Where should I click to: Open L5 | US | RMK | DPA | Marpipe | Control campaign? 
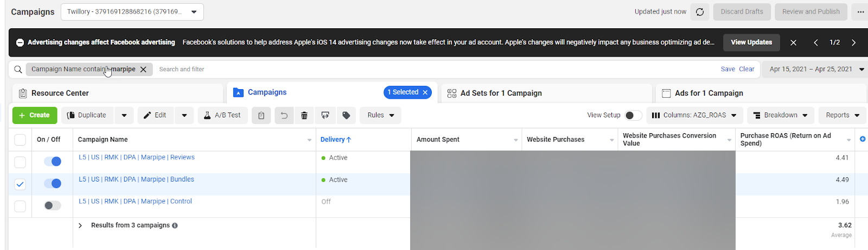tap(135, 201)
